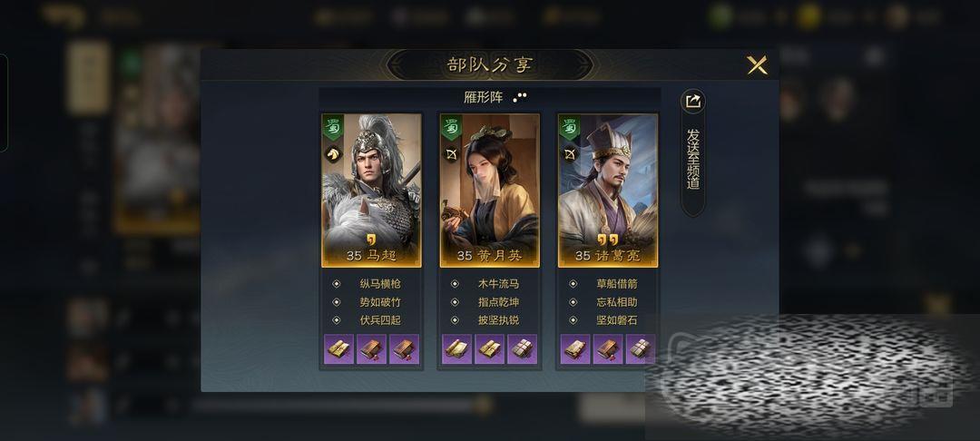Select 黄月英's archer troop type icon
Viewport: 980px width, 441px height.
451,153
